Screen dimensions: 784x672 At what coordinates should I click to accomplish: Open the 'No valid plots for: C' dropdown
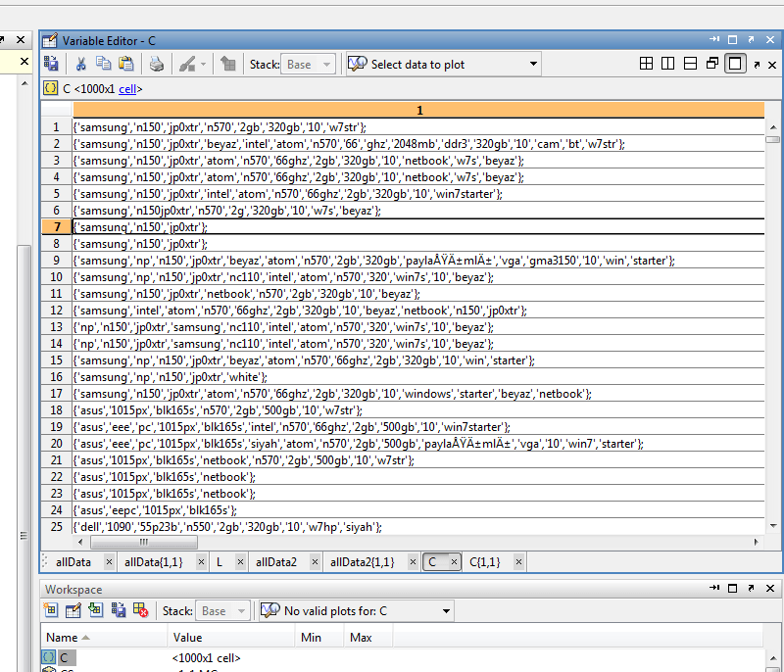coord(448,609)
